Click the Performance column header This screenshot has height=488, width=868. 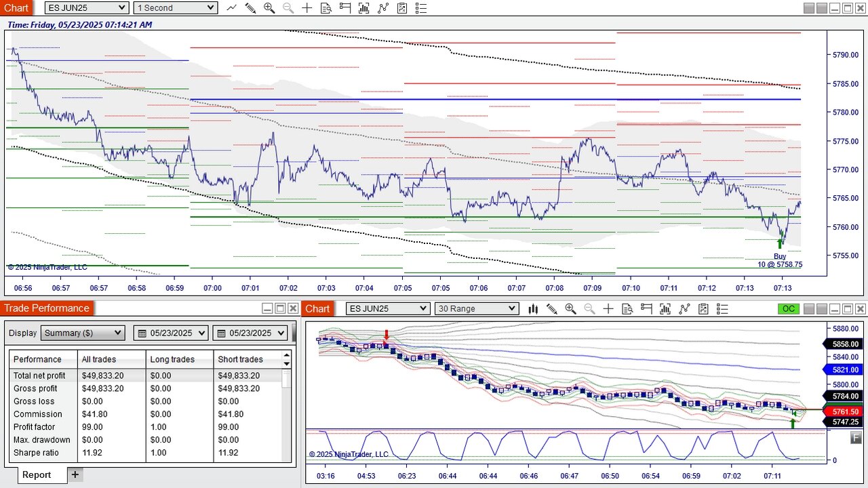(x=43, y=359)
